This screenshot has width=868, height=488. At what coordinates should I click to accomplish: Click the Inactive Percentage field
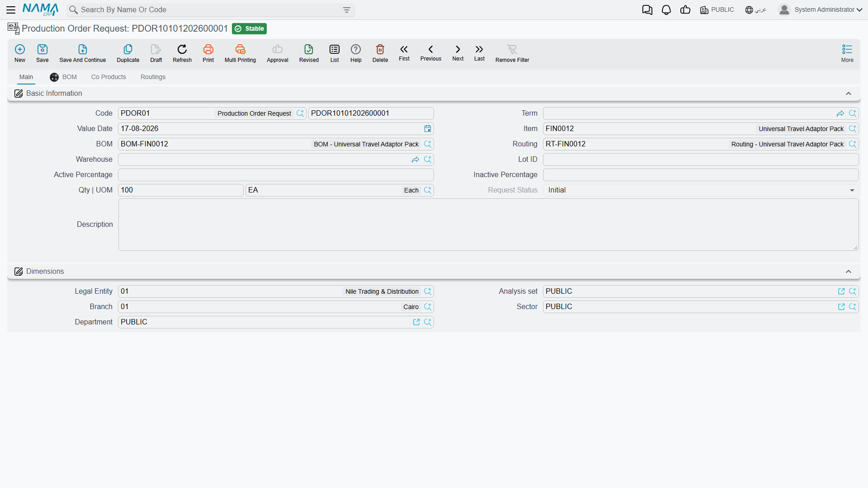point(701,175)
